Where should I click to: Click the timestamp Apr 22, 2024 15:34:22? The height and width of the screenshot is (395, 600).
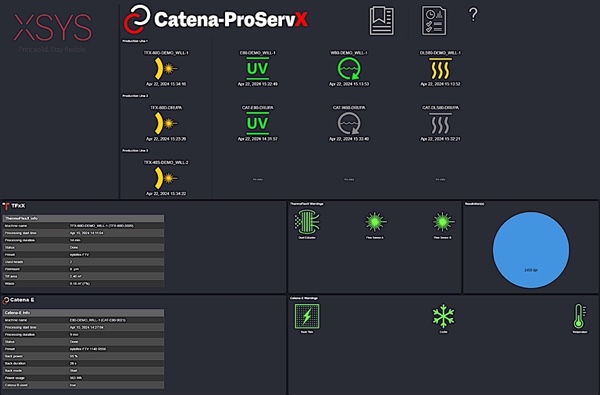click(x=166, y=194)
